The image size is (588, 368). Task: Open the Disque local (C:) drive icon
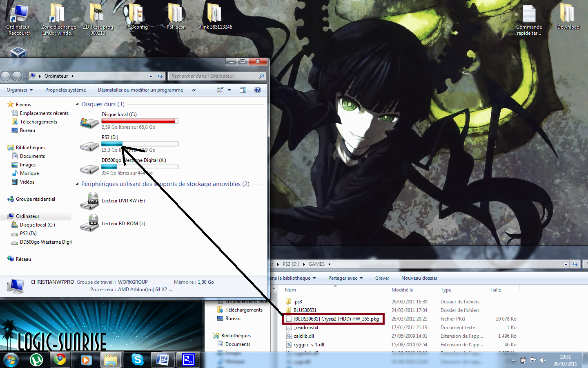pyautogui.click(x=89, y=122)
